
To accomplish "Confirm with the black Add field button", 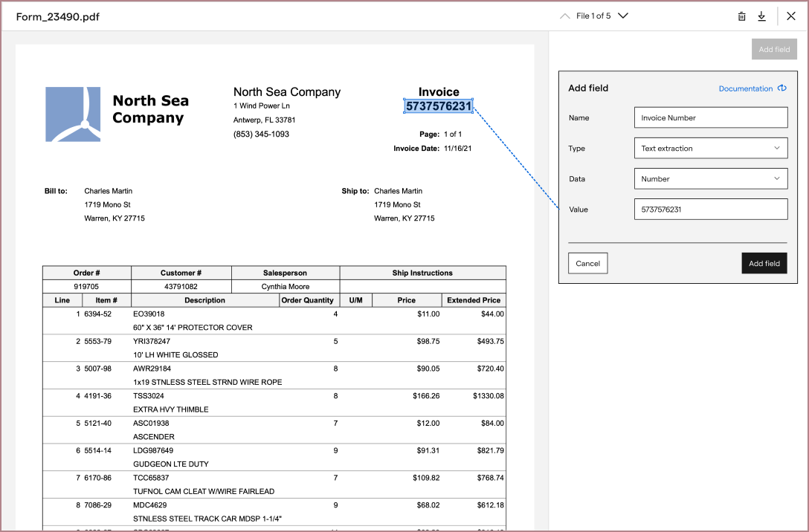I will click(x=764, y=264).
